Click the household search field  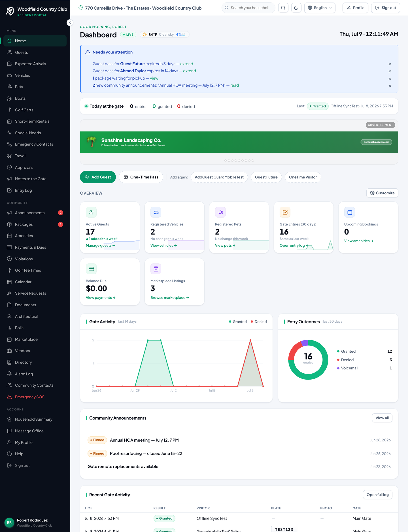248,8
